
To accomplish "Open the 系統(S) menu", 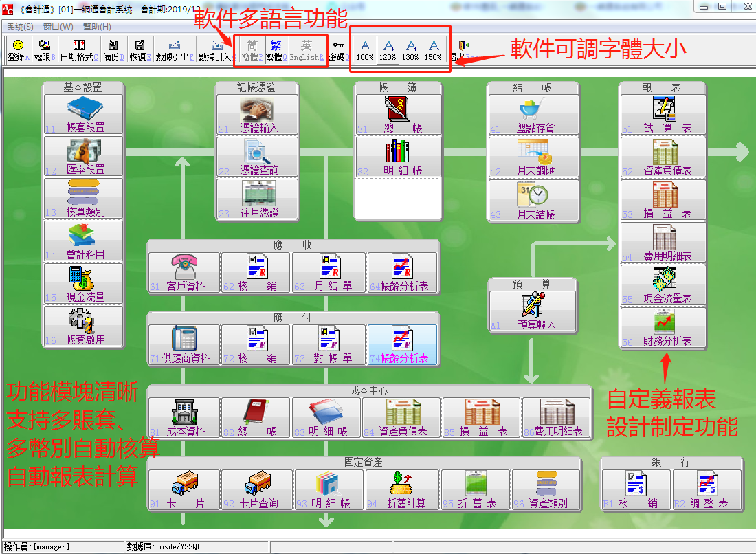I will pyautogui.click(x=19, y=25).
